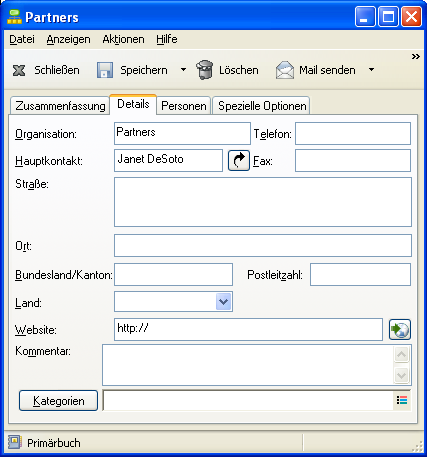427x457 pixels.
Task: Open the Hilfe menu
Action: (x=167, y=39)
